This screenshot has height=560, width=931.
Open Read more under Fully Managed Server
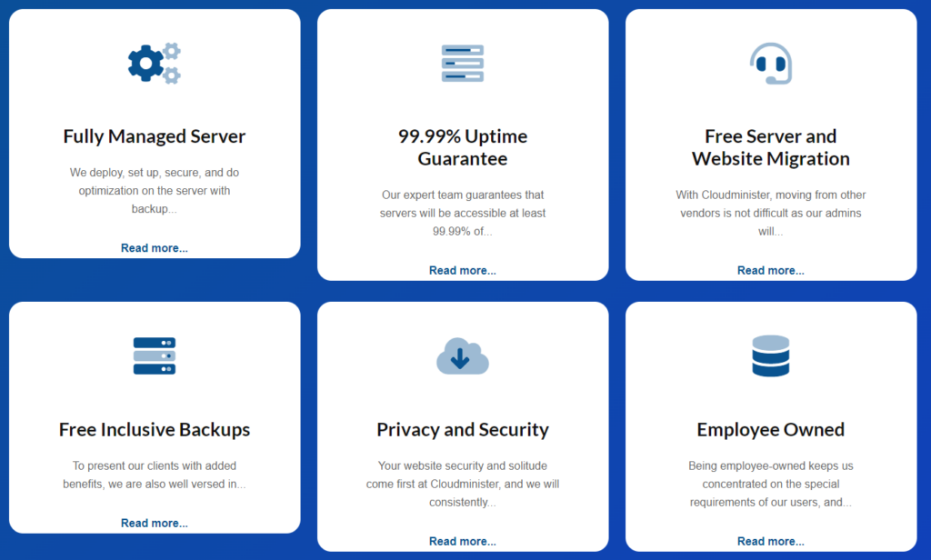click(x=155, y=248)
